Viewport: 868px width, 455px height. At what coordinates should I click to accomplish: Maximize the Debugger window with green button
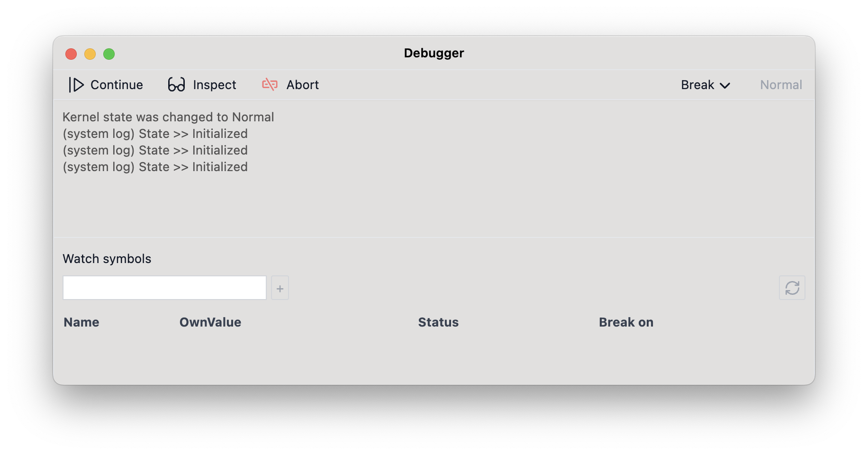tap(109, 54)
